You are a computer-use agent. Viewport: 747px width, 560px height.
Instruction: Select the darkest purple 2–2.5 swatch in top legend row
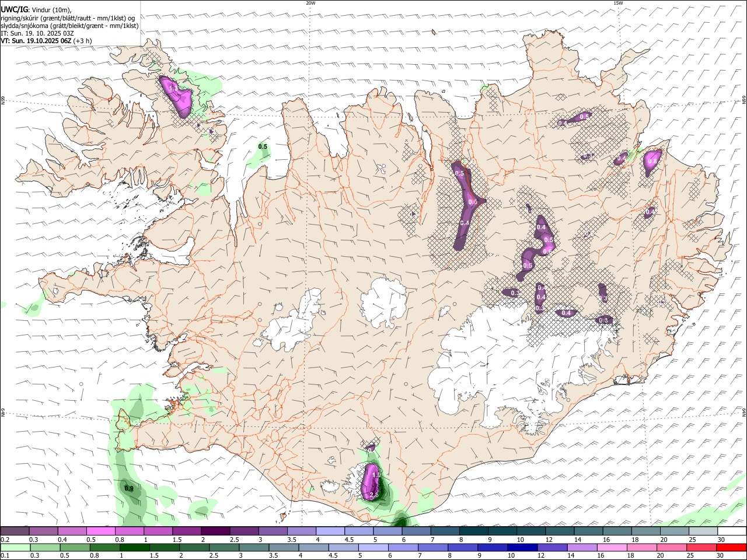coord(215,531)
